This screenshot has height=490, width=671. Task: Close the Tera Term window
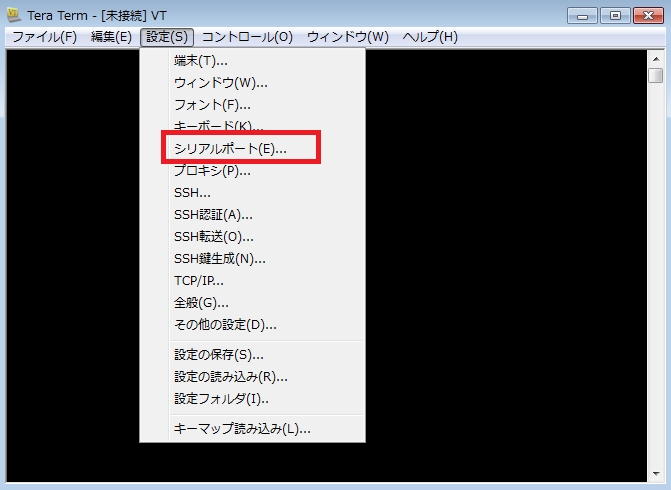648,16
